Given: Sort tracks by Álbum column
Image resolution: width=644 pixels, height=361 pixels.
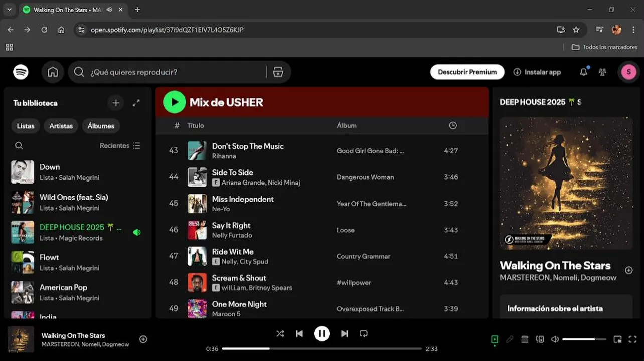Looking at the screenshot, I should click(347, 125).
